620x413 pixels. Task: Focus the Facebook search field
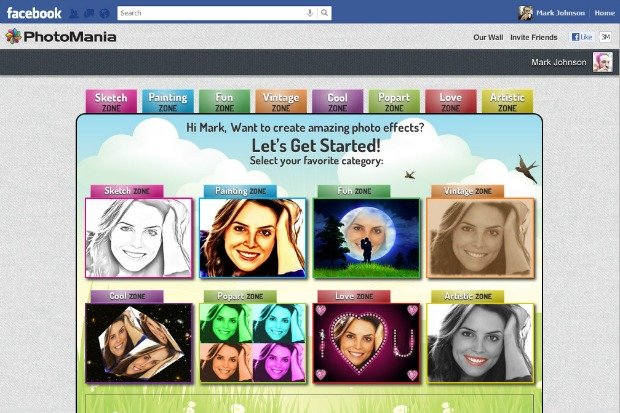pyautogui.click(x=210, y=13)
